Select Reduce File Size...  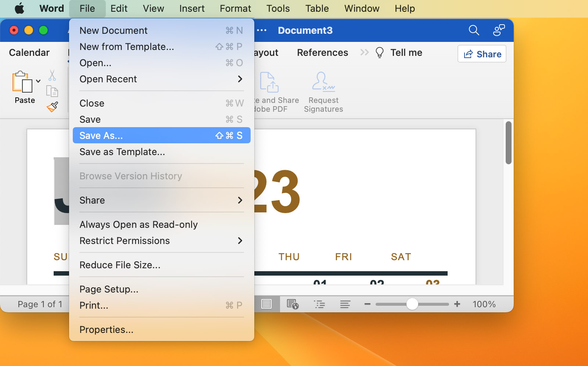click(x=162, y=265)
